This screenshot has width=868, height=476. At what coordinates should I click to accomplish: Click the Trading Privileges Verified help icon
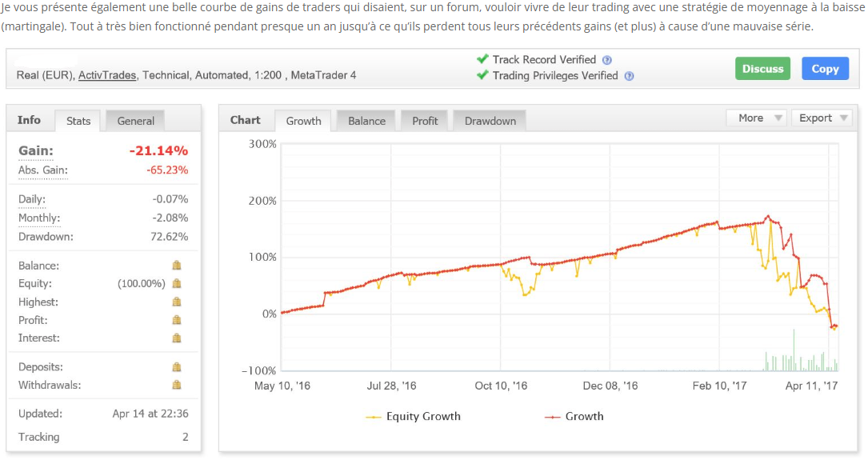click(629, 76)
